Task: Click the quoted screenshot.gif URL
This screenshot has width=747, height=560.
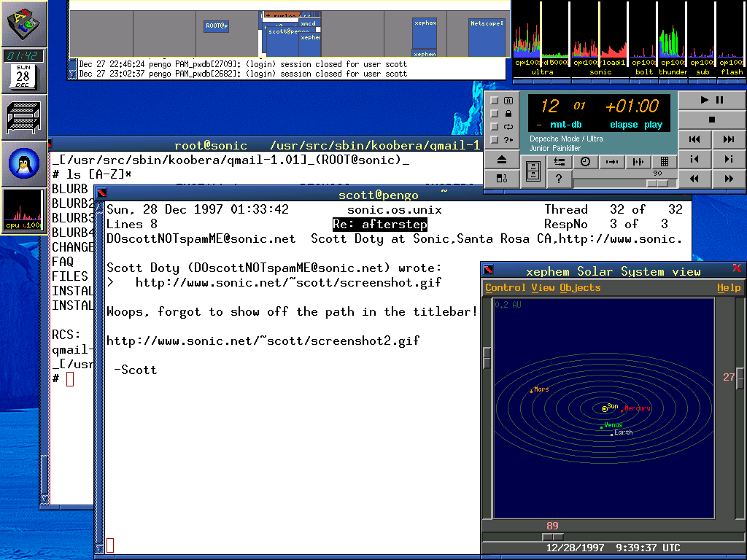Action: point(288,283)
